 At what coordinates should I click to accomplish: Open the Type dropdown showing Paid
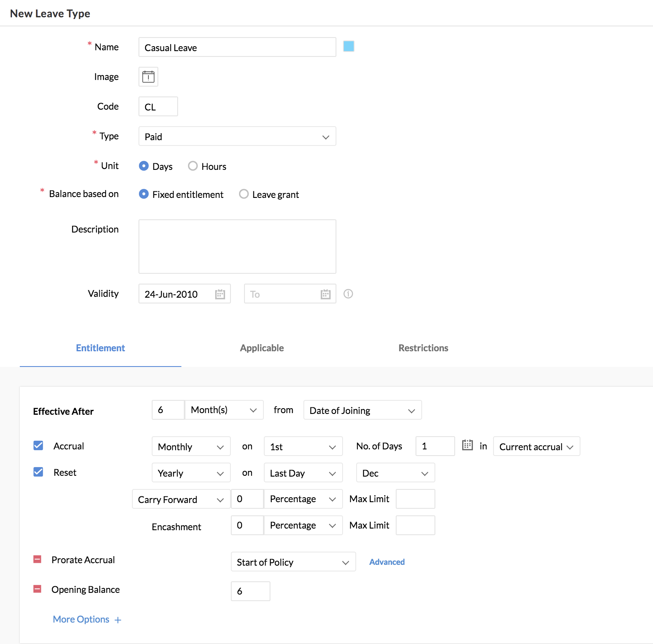point(237,136)
